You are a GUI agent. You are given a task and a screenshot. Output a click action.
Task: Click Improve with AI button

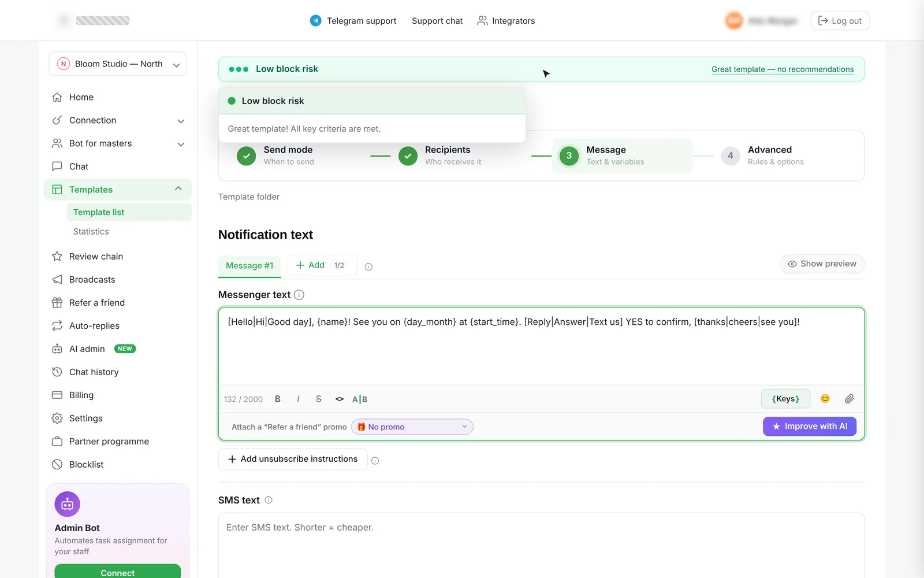(810, 426)
